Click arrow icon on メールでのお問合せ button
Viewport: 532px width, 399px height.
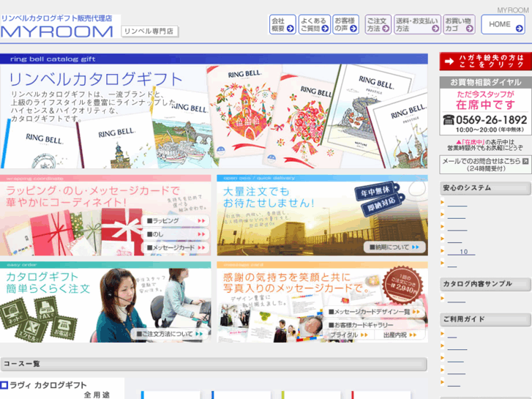click(x=525, y=161)
